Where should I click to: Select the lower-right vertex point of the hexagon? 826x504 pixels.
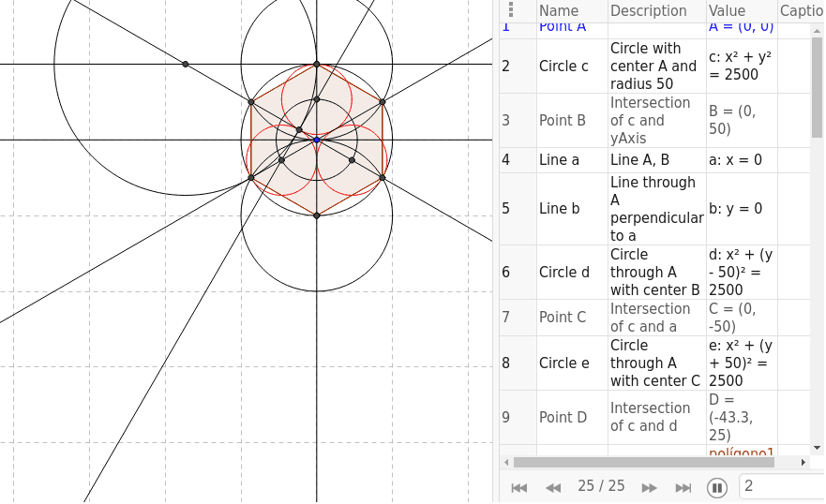383,178
